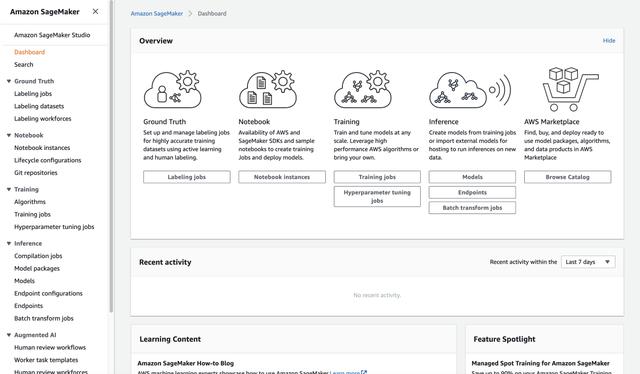Hide the Overview panel

tap(609, 41)
